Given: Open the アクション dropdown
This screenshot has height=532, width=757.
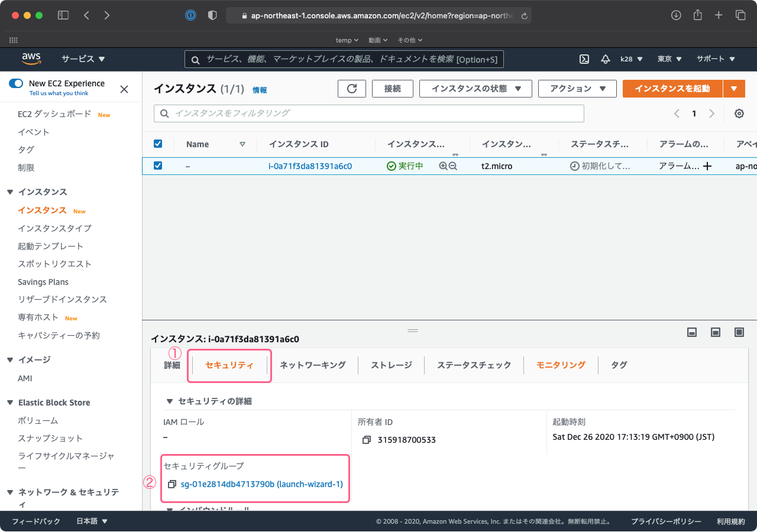Looking at the screenshot, I should [x=577, y=89].
